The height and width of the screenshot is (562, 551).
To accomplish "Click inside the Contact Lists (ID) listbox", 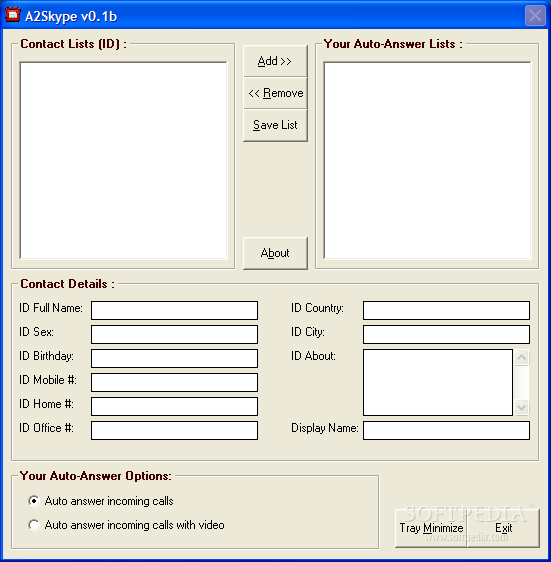I will tap(123, 160).
